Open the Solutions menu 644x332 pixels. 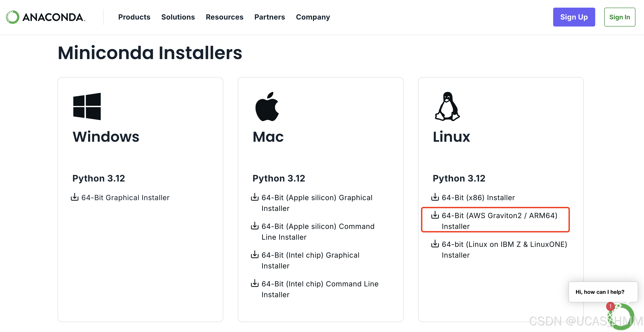click(178, 17)
